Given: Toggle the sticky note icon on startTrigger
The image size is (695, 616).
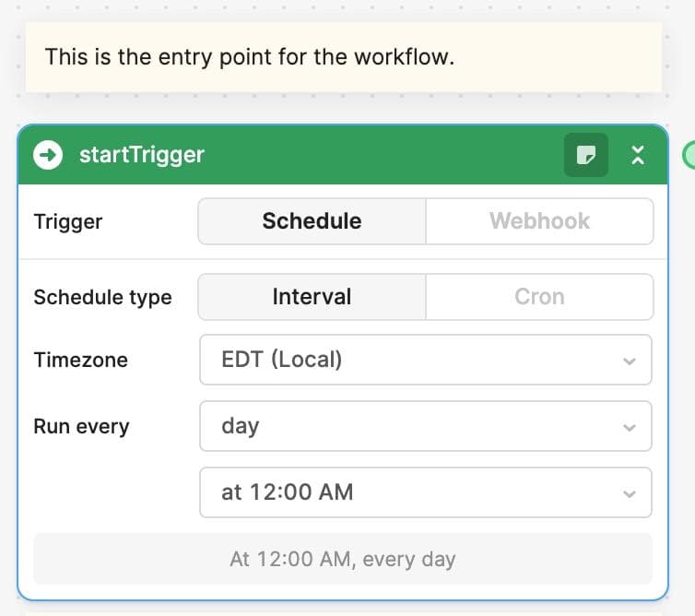Looking at the screenshot, I should coord(585,155).
